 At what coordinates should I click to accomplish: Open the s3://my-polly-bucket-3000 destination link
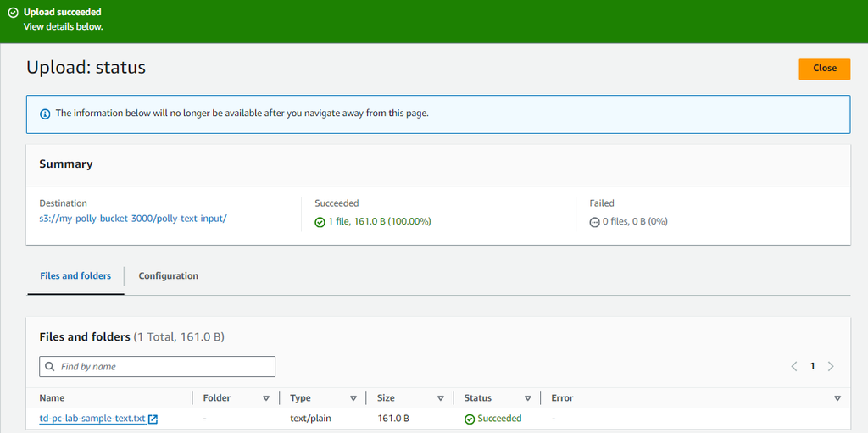click(133, 219)
